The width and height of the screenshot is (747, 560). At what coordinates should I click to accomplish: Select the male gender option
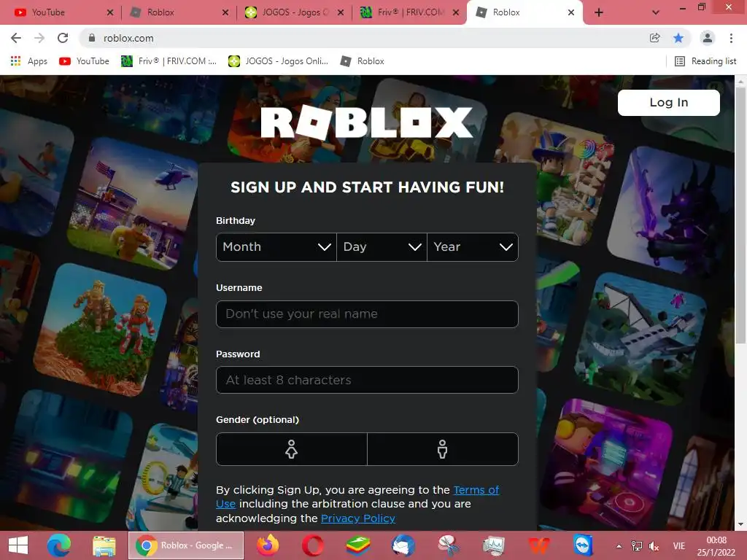point(443,449)
